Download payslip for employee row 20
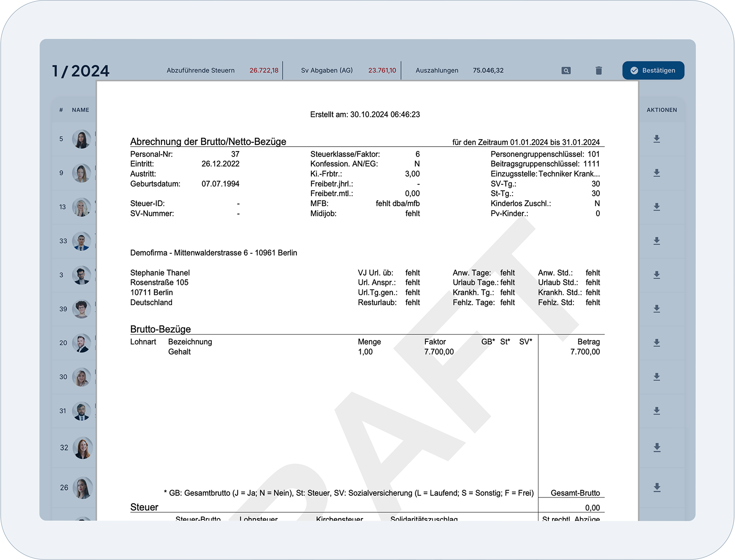The width and height of the screenshot is (735, 560). 657,343
